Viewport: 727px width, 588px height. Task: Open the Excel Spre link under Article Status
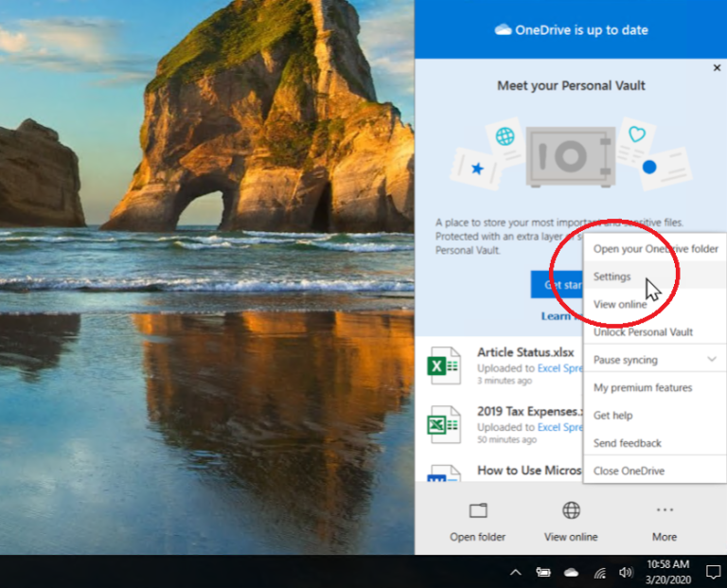pyautogui.click(x=560, y=368)
